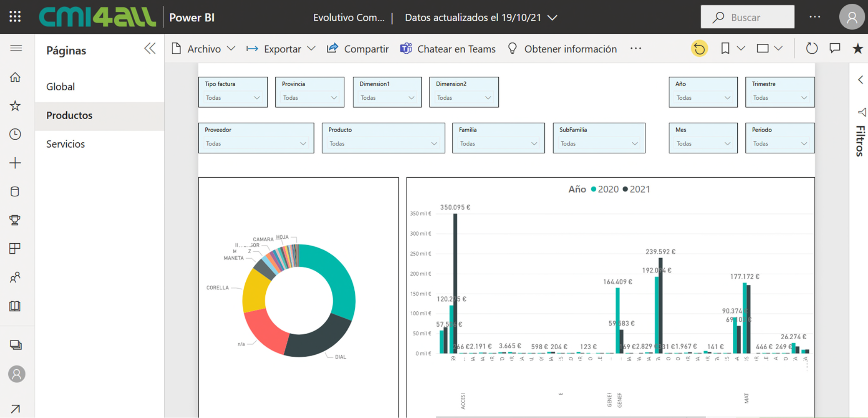Switch to the Servicios page
The width and height of the screenshot is (868, 418).
[66, 144]
